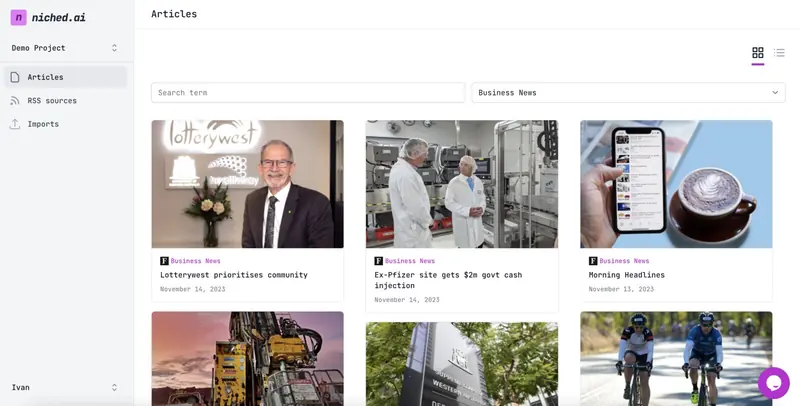Screen dimensions: 800x406
Task: Click the lab coats factory thumbnail
Action: tap(462, 184)
